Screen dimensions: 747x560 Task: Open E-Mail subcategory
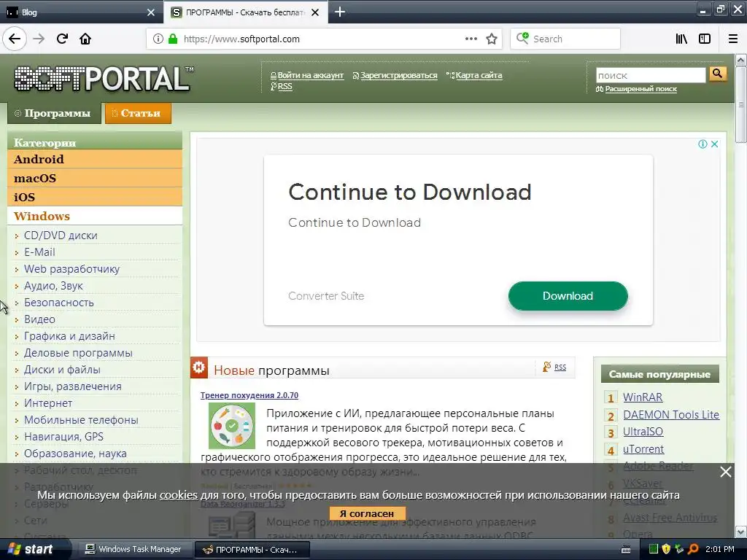(x=39, y=252)
